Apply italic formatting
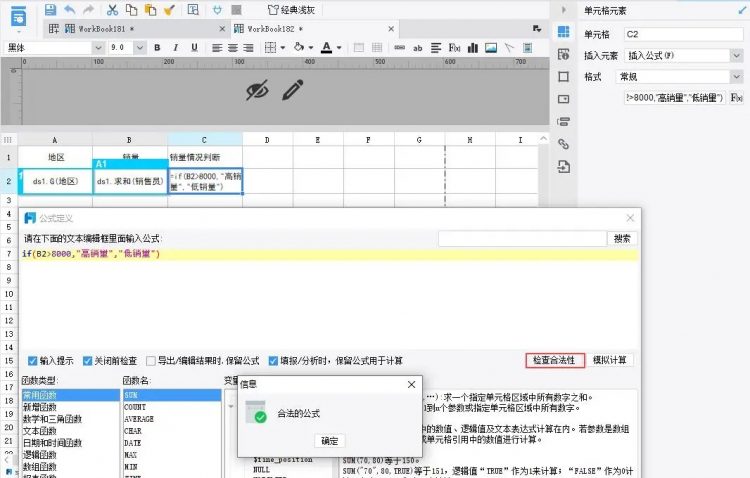The width and height of the screenshot is (750, 478). tap(176, 47)
